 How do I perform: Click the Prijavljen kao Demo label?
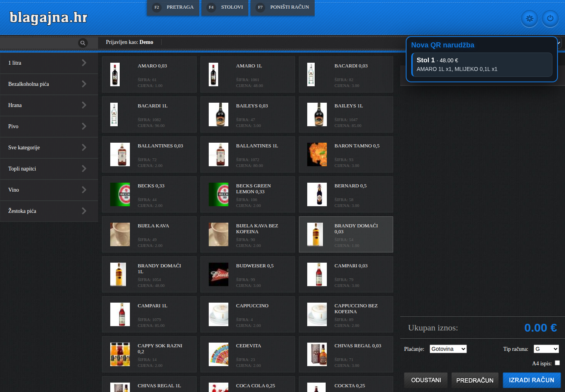(129, 42)
